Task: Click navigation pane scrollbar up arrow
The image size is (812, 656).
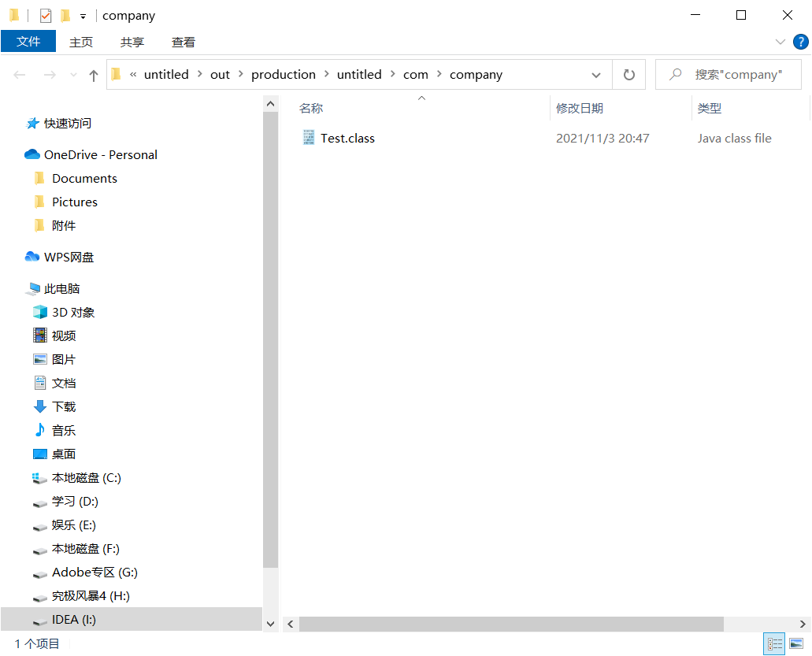Action: [x=270, y=104]
